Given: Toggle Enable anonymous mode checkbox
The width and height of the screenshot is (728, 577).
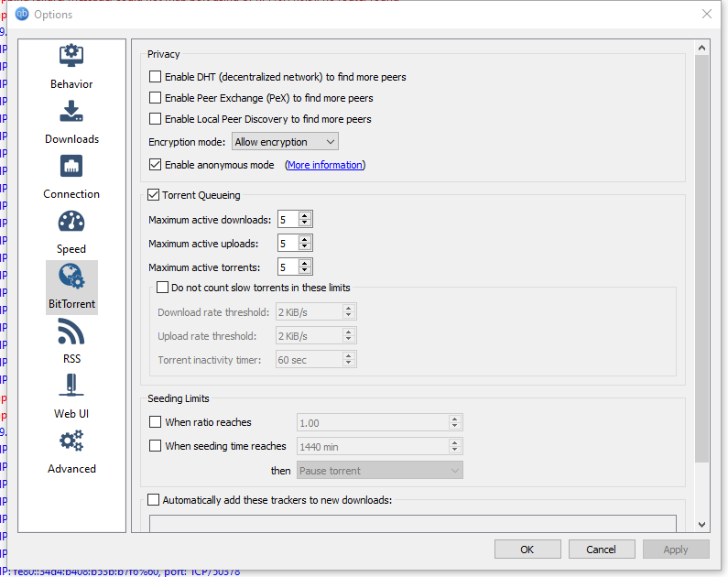Looking at the screenshot, I should pyautogui.click(x=155, y=165).
